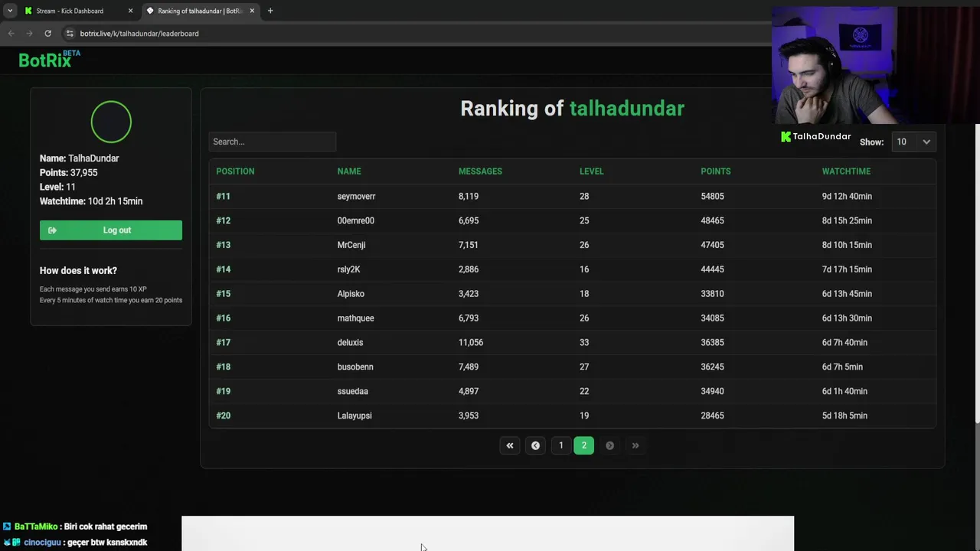This screenshot has width=980, height=551.
Task: Open site information icon in address bar
Action: pyautogui.click(x=70, y=33)
